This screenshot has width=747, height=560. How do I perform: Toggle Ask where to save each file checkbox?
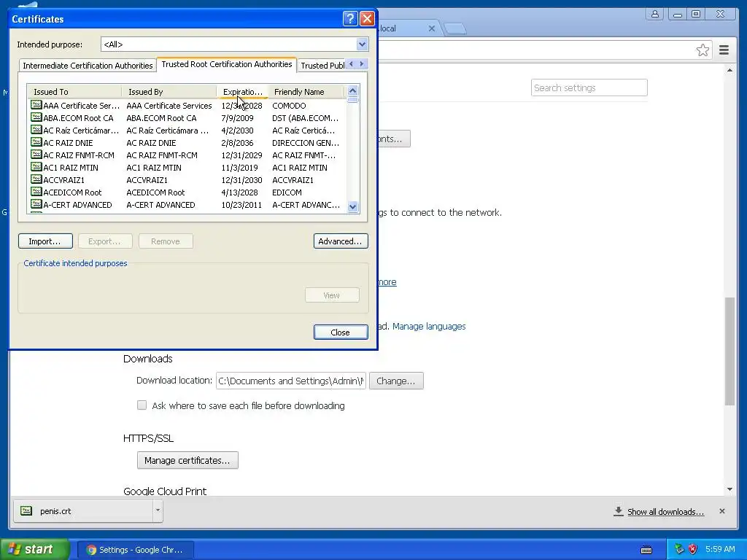pos(142,405)
